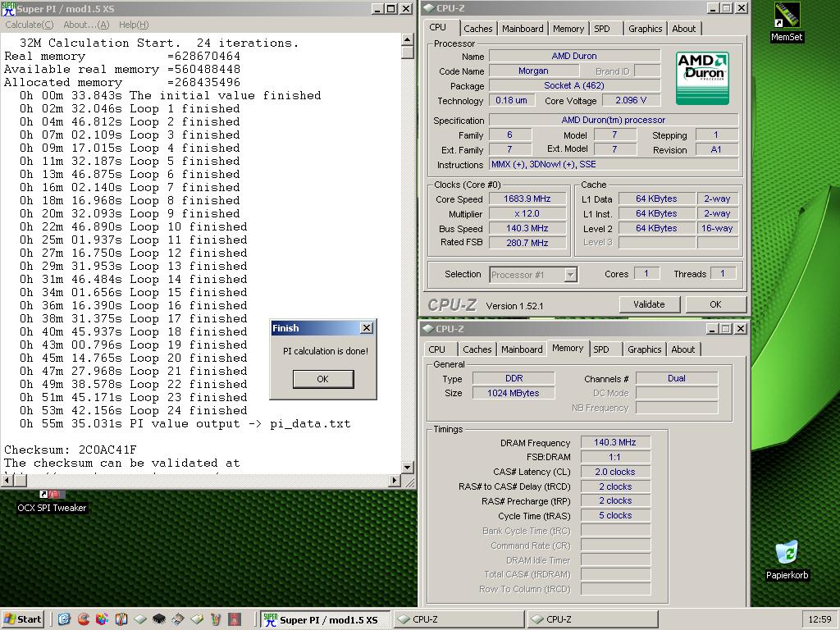This screenshot has width=840, height=630.
Task: Click the Package field Socket A (462)
Action: 574,85
